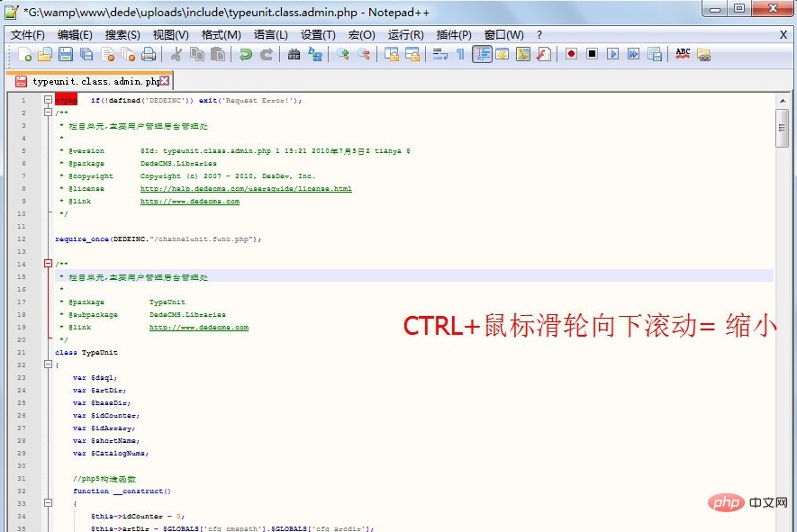Click the green Undo arrow icon
The width and height of the screenshot is (797, 532).
(x=245, y=54)
